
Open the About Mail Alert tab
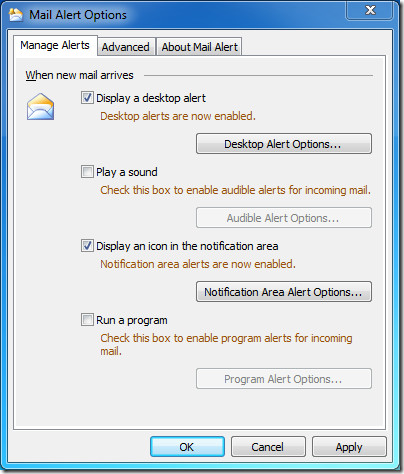coord(199,47)
